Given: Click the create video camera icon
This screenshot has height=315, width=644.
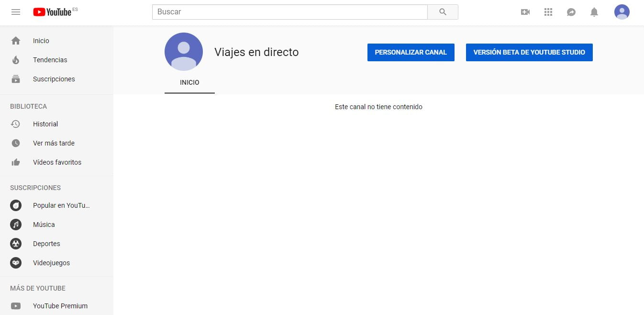Looking at the screenshot, I should pyautogui.click(x=525, y=12).
